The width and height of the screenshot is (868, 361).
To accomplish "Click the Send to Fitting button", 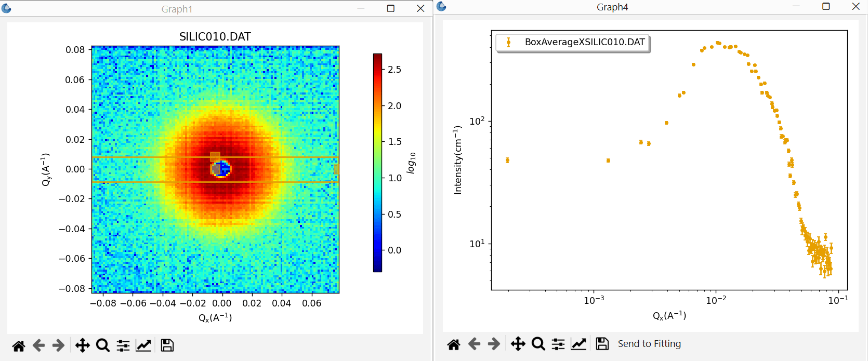I will coord(649,344).
